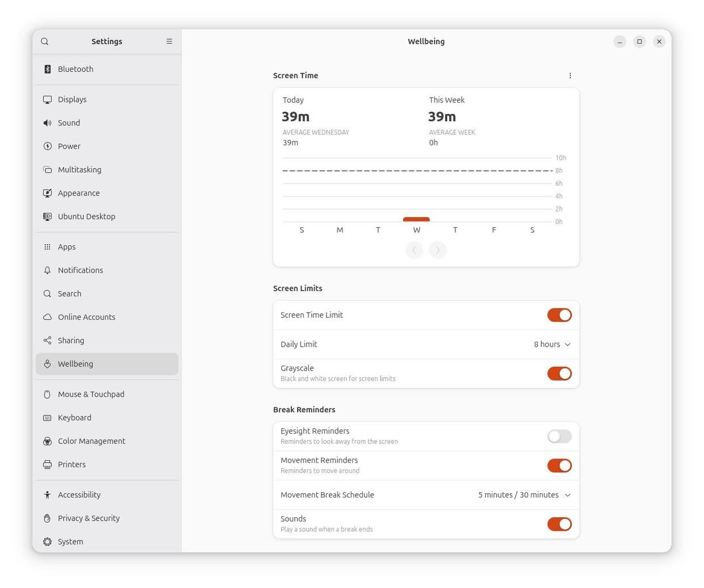Click the Mouse & Touchpad icon

(x=48, y=394)
